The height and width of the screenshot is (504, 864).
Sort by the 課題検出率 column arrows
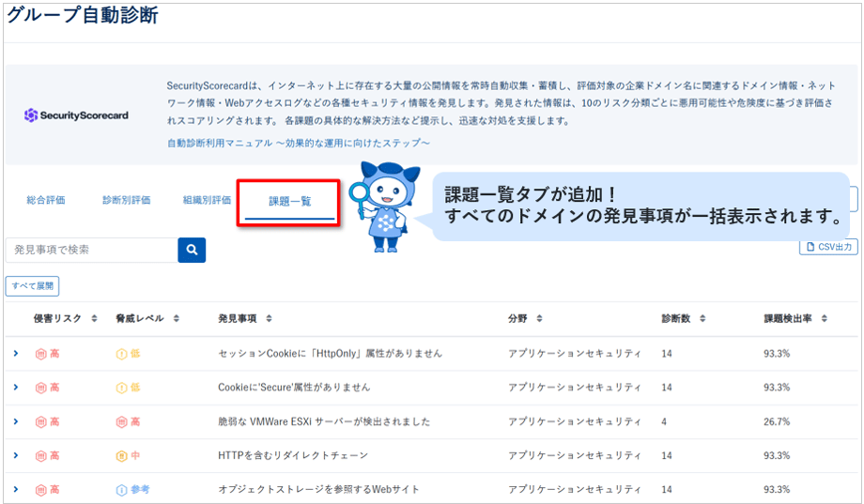[x=825, y=318]
